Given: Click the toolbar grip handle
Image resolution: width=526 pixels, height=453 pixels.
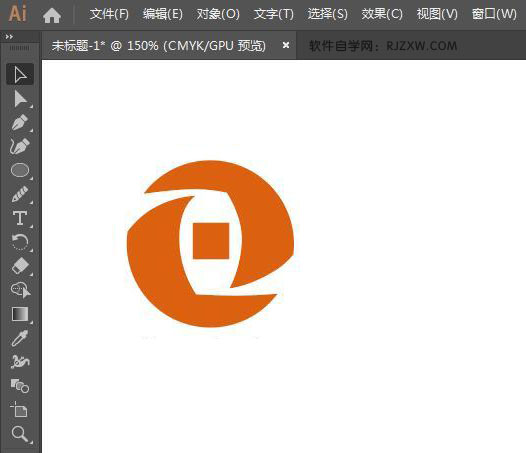Looking at the screenshot, I should [19, 49].
